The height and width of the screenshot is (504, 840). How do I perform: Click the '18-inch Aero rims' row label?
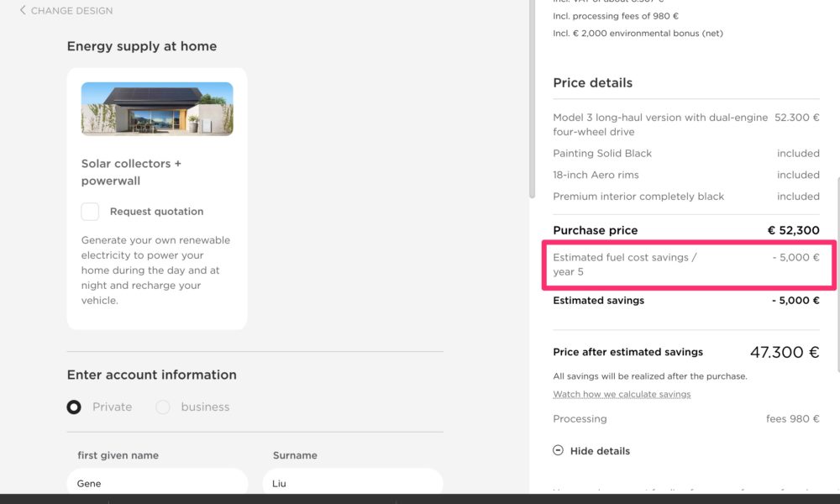coord(596,175)
